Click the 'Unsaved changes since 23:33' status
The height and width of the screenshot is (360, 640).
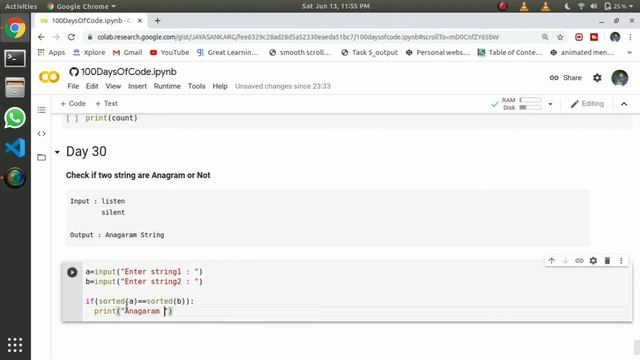point(282,86)
